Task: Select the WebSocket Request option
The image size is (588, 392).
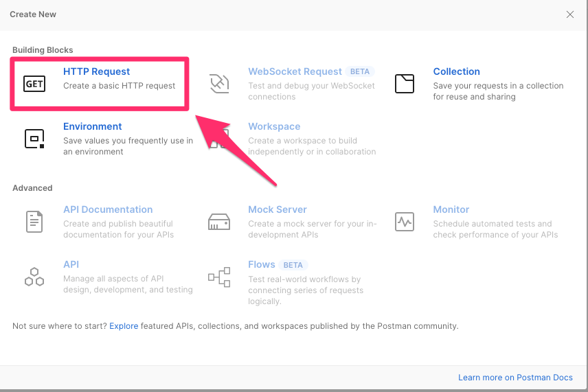Action: [x=295, y=71]
